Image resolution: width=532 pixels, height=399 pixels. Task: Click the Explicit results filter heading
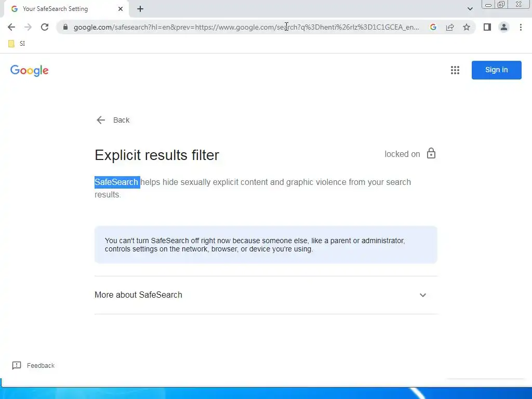[x=157, y=155]
